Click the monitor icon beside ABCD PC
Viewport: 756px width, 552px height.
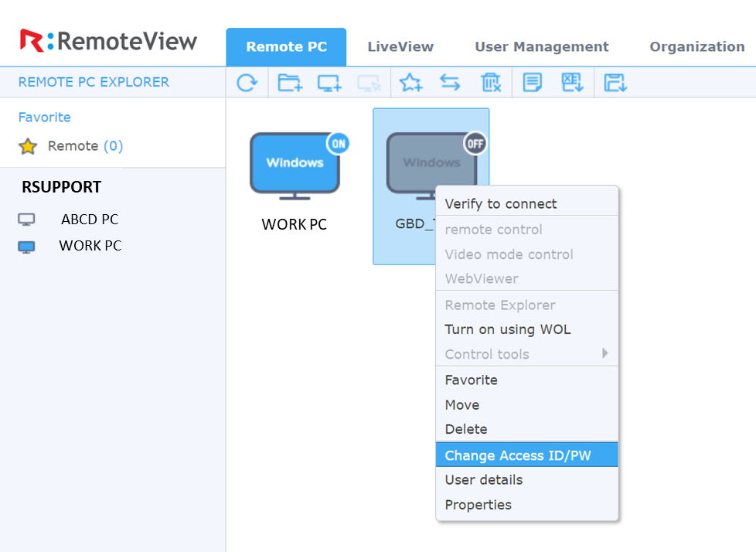click(x=26, y=220)
